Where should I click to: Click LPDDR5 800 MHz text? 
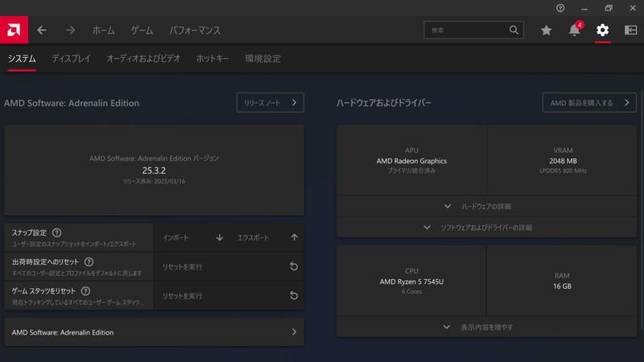[563, 171]
